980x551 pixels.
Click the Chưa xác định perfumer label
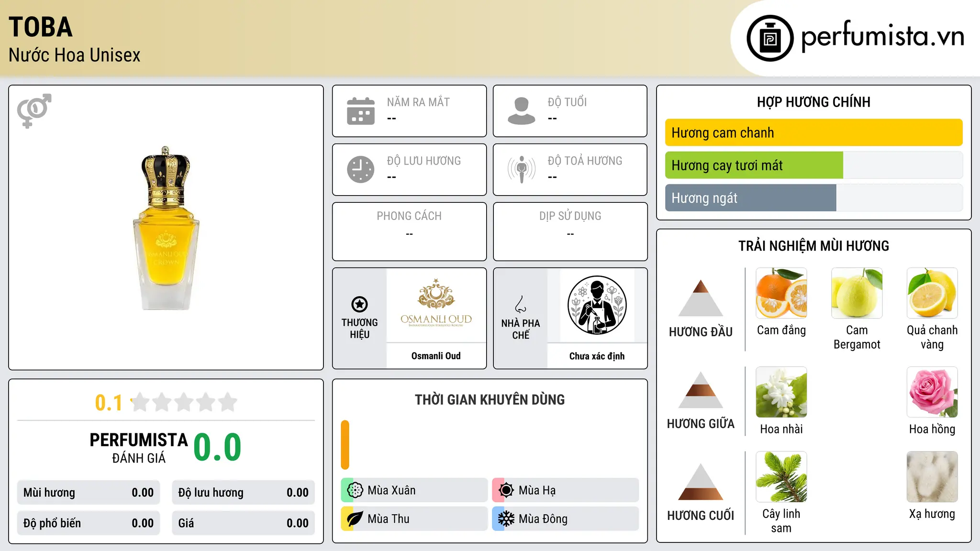click(597, 356)
